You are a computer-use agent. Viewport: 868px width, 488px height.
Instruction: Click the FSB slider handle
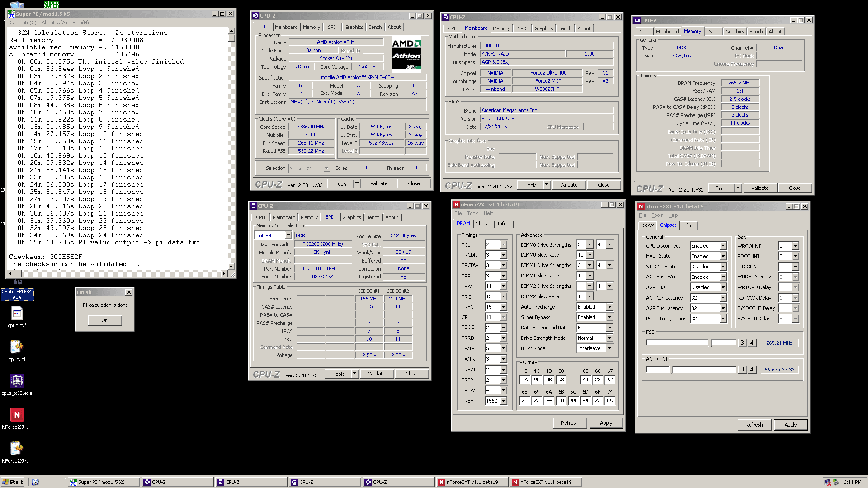(710, 343)
